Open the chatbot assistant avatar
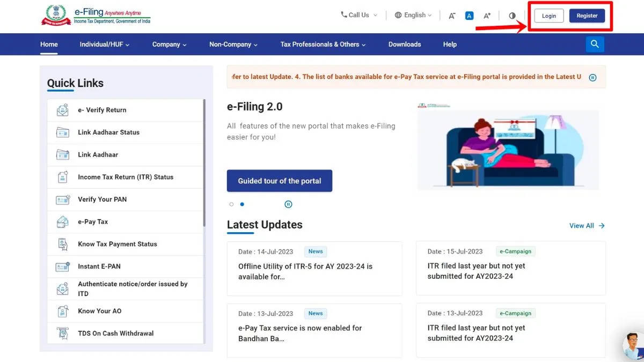The height and width of the screenshot is (362, 644). pos(633,345)
